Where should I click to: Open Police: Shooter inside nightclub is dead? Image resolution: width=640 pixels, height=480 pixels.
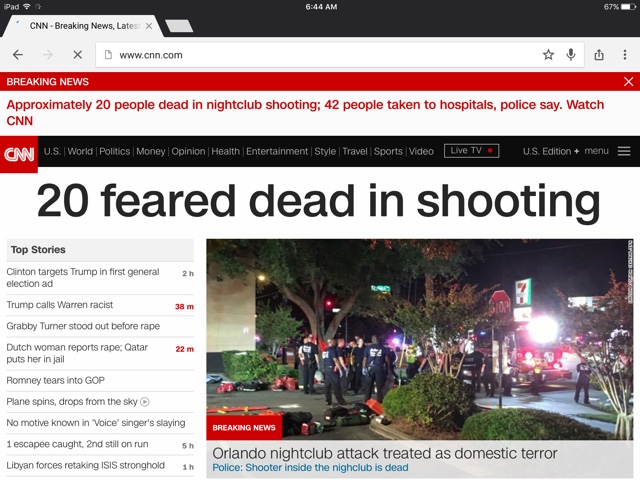pos(310,468)
